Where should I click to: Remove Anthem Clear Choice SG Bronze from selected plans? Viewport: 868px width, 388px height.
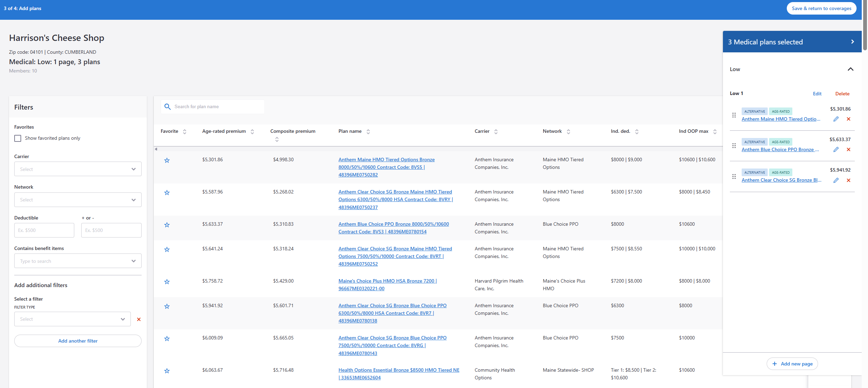tap(849, 180)
